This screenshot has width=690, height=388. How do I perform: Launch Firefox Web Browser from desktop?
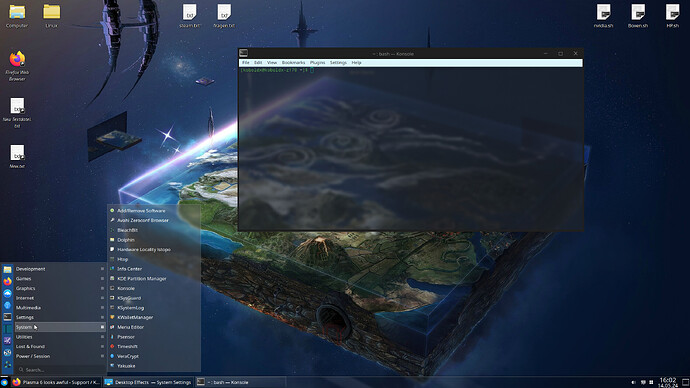pos(17,66)
